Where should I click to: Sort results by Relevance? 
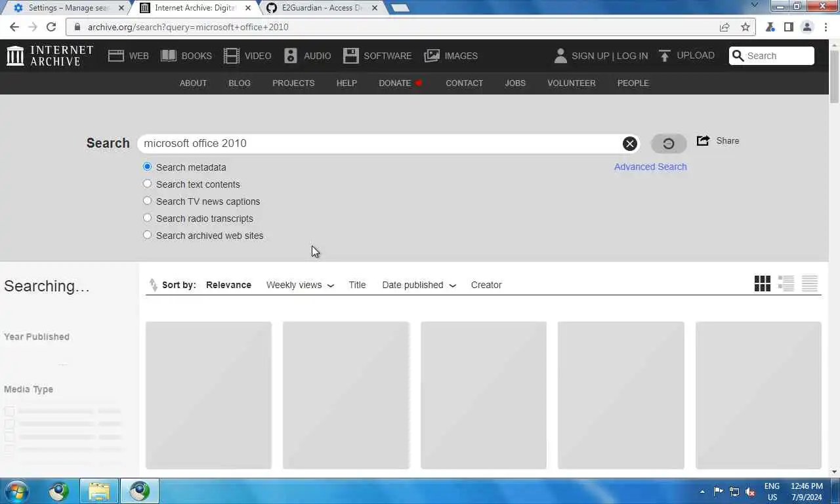coord(228,285)
